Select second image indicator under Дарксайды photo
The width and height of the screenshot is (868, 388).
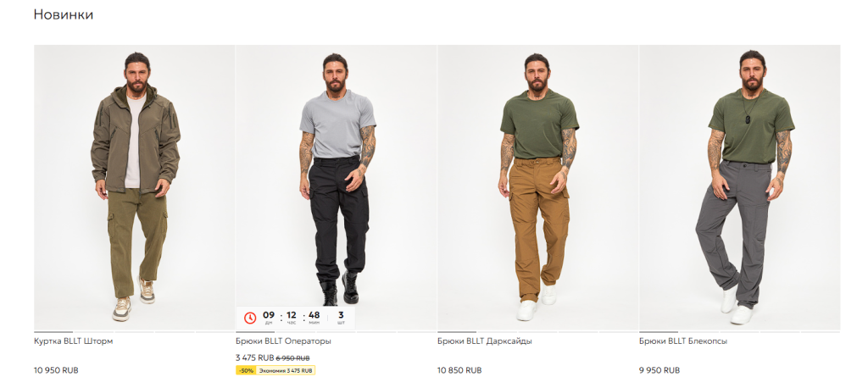(498, 331)
